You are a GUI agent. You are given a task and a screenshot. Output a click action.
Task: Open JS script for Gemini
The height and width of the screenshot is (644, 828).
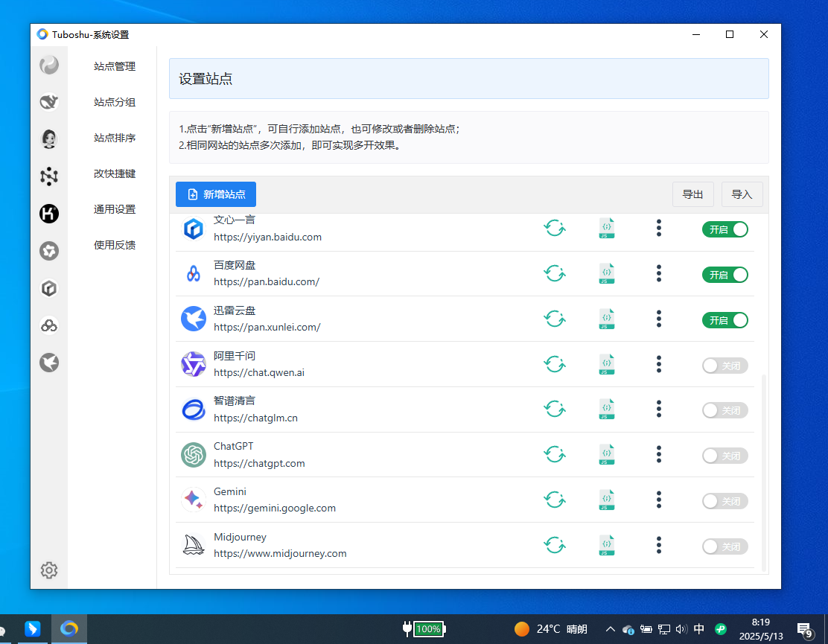[607, 500]
